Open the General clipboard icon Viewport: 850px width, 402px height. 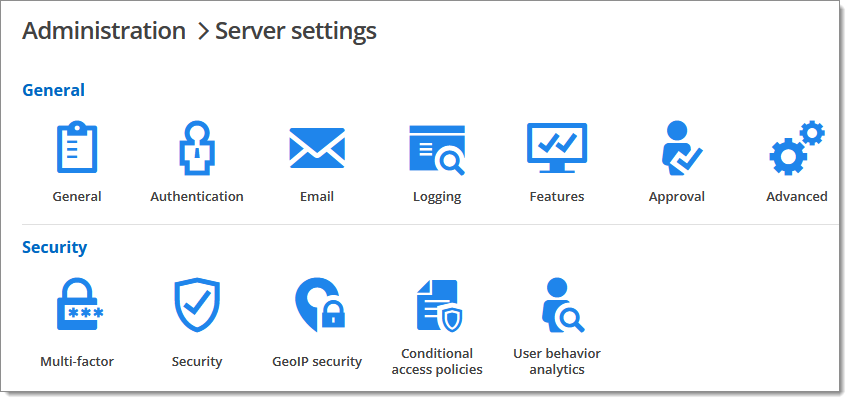coord(77,149)
